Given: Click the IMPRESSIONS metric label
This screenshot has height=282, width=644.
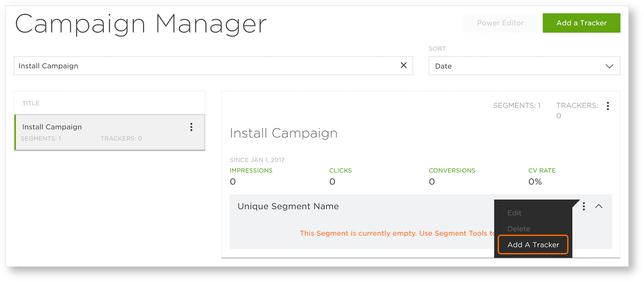Looking at the screenshot, I should point(251,170).
